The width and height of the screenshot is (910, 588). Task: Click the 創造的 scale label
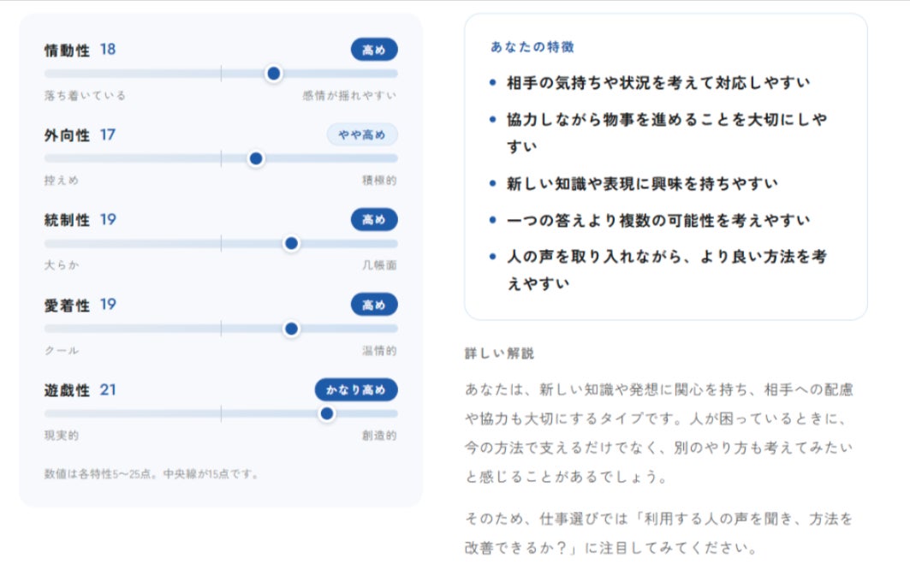[379, 436]
